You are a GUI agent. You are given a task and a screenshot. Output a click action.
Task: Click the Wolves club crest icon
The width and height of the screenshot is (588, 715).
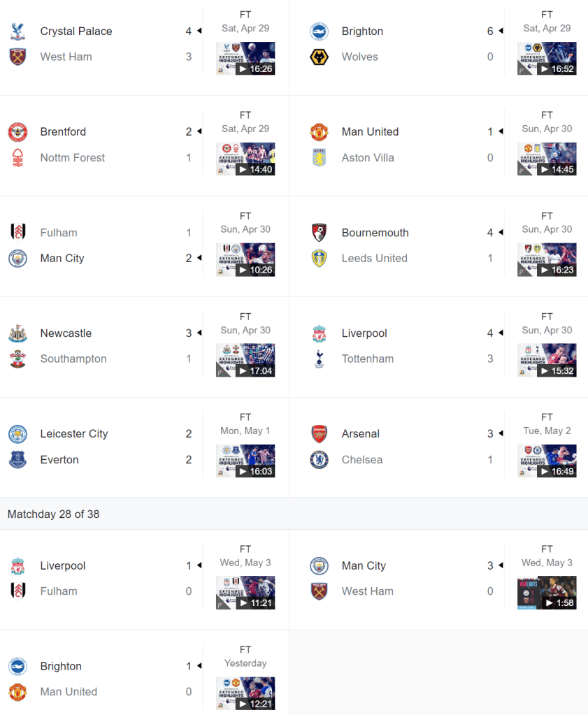(x=319, y=57)
